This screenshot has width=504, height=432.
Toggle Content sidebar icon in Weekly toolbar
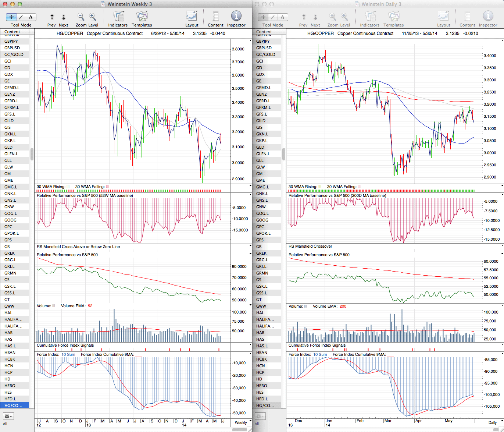[x=215, y=17]
